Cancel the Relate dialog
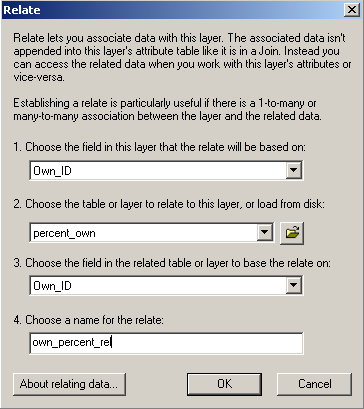Viewport: 364px width, 409px height. pyautogui.click(x=314, y=384)
